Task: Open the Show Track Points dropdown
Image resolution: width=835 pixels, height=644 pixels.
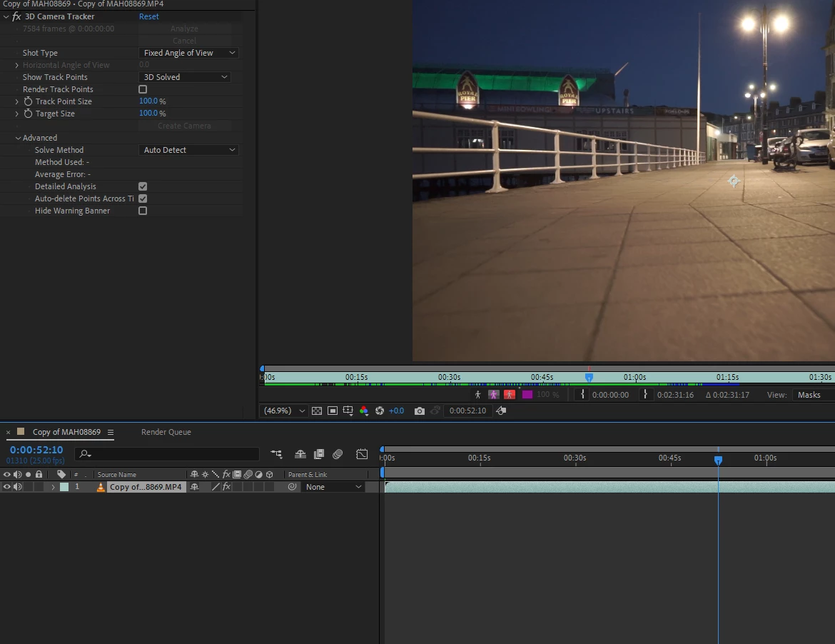Action: 184,77
